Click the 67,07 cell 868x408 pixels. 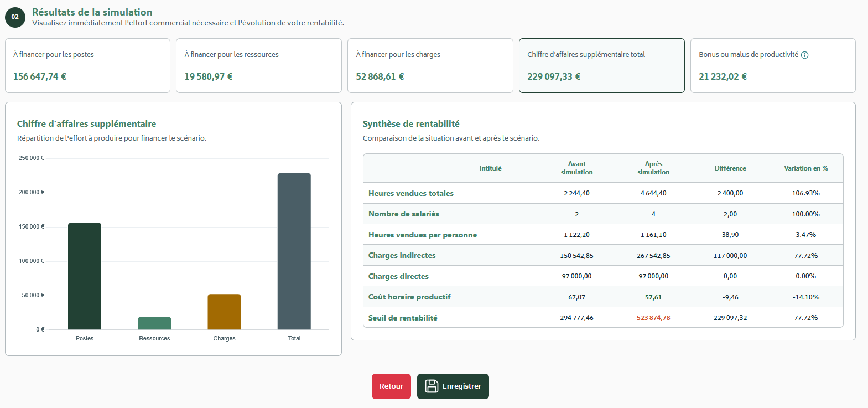(576, 297)
